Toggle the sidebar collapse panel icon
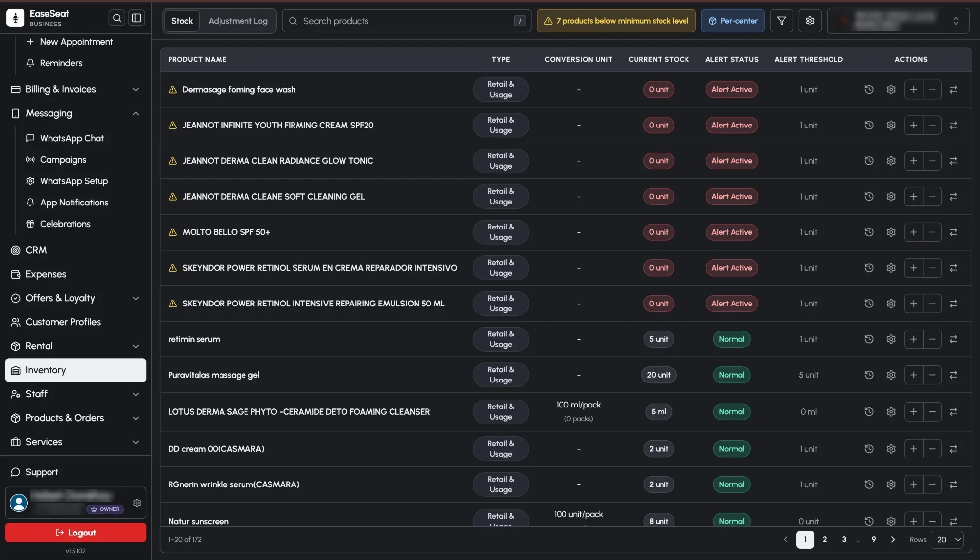 tap(136, 18)
